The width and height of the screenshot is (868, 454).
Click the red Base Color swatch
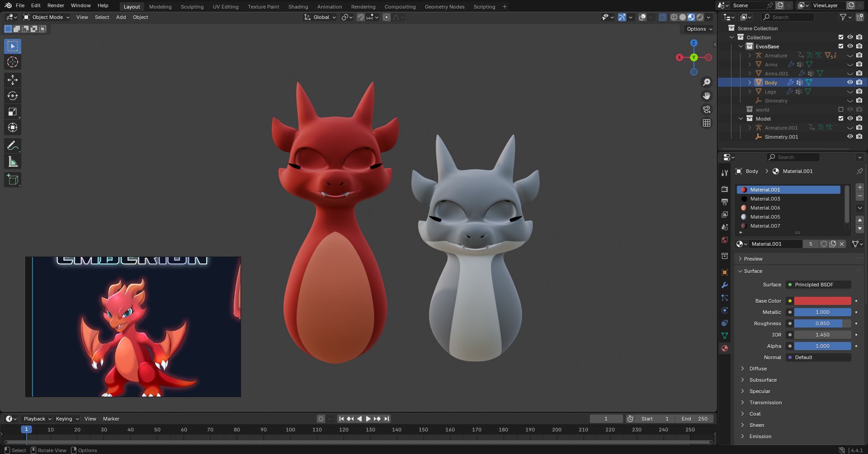point(822,301)
